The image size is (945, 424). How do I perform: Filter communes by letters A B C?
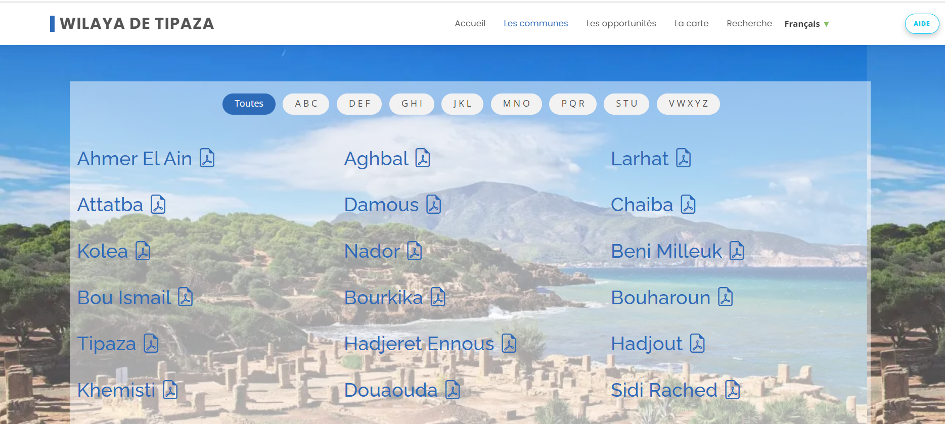coord(306,104)
